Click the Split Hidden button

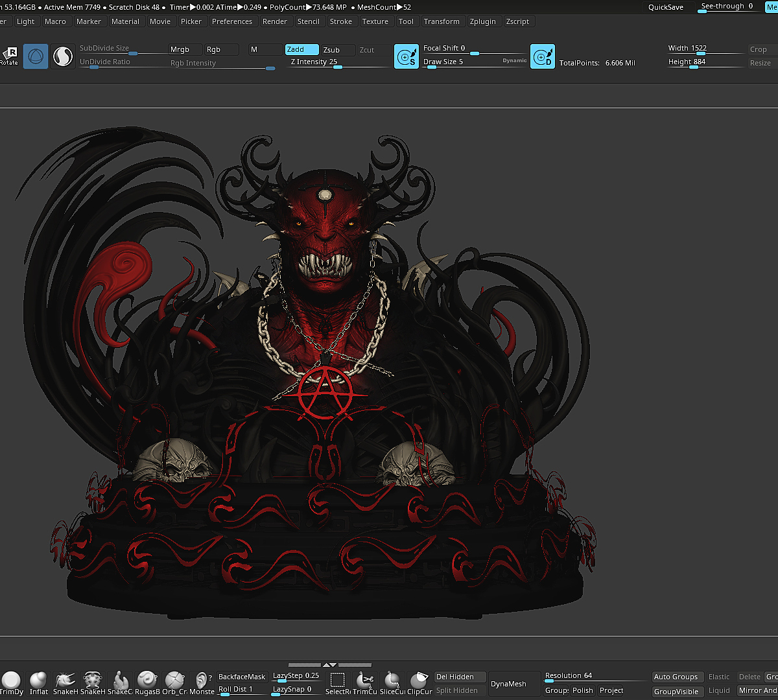click(x=460, y=690)
